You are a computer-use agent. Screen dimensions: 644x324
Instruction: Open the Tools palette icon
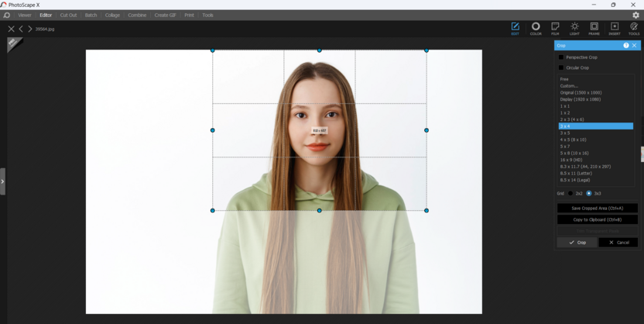point(634,29)
